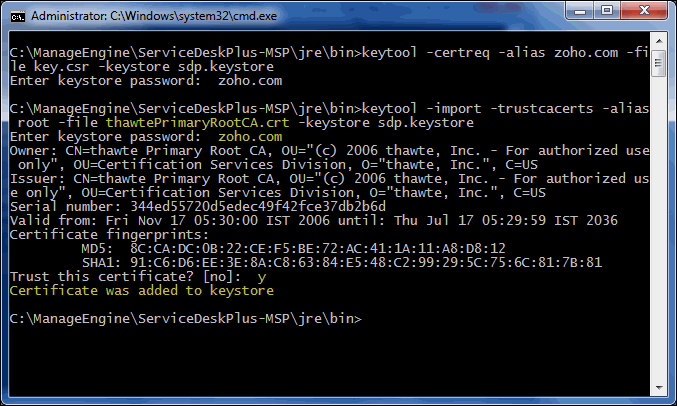Click the MD5 fingerprint line
The width and height of the screenshot is (677, 406).
[x=300, y=249]
